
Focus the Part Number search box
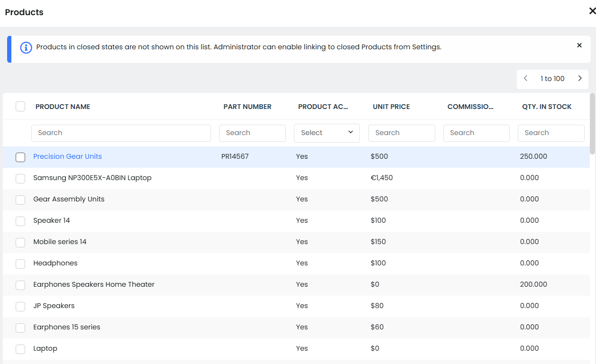(252, 133)
